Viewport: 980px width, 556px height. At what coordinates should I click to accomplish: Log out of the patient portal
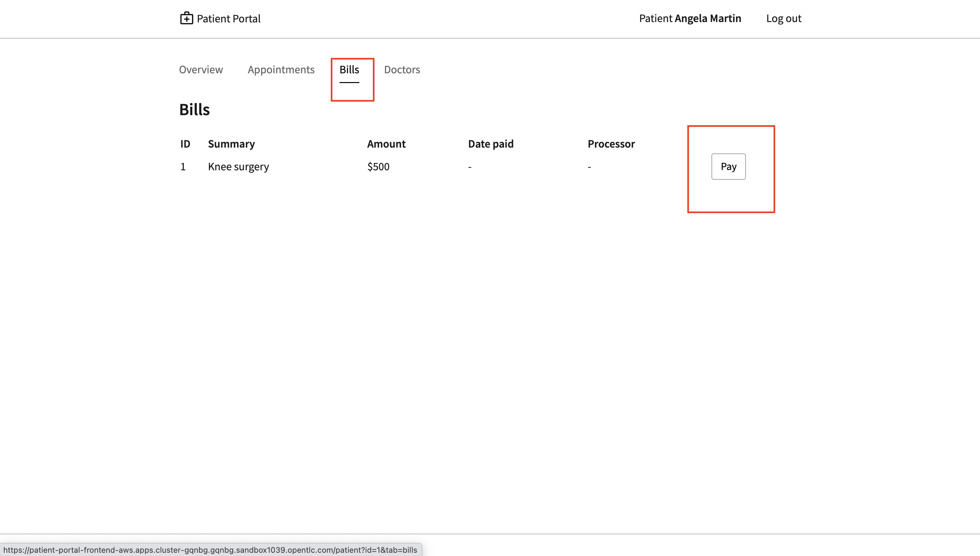pyautogui.click(x=783, y=18)
